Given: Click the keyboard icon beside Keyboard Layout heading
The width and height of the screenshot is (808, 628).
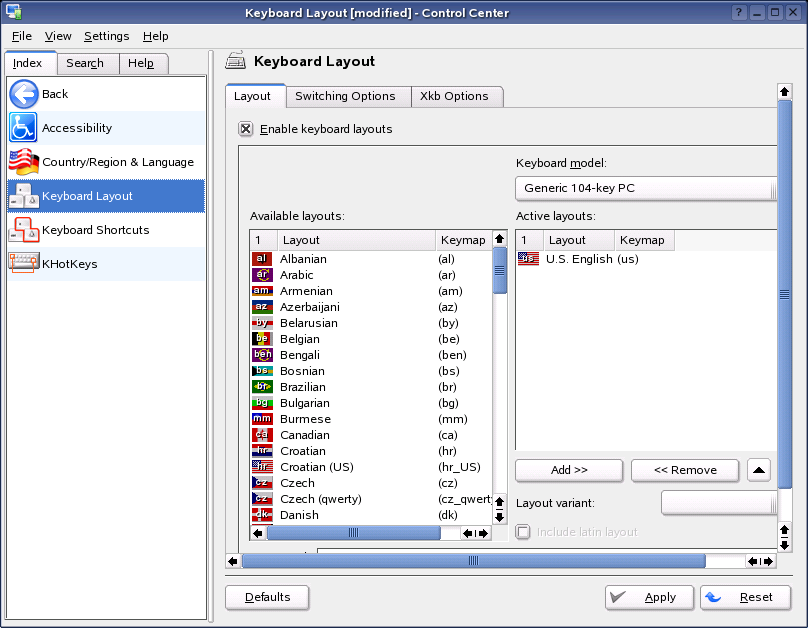Looking at the screenshot, I should pyautogui.click(x=235, y=60).
